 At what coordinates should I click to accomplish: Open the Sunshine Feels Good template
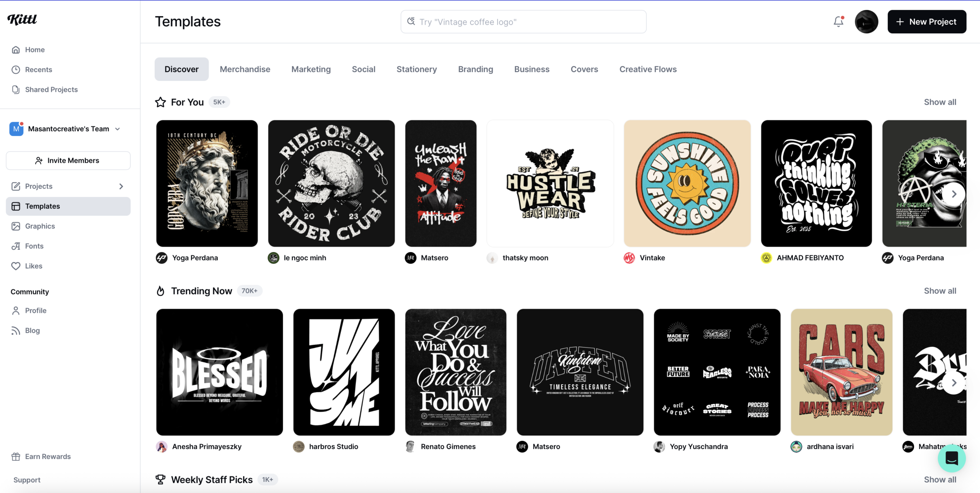(x=687, y=183)
